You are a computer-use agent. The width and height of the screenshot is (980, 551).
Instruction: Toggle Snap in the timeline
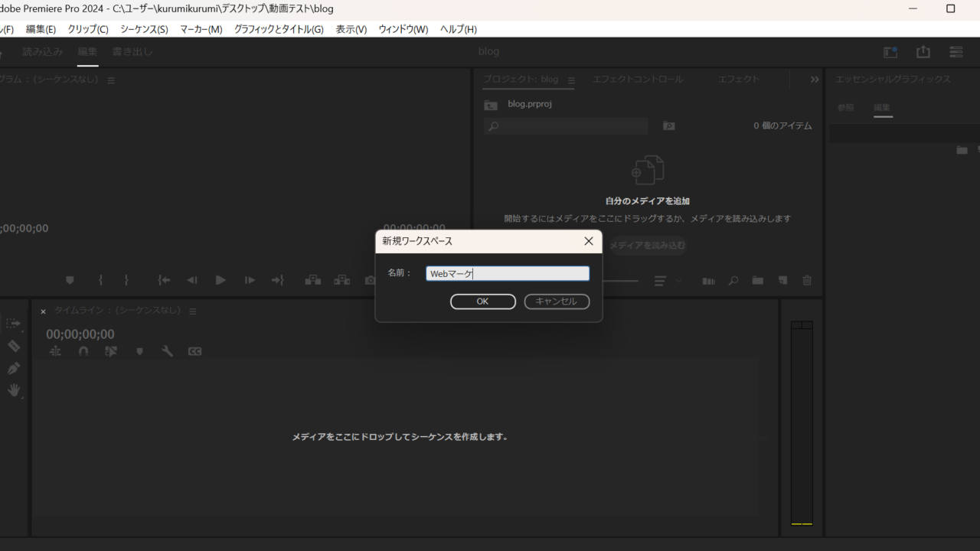(83, 351)
